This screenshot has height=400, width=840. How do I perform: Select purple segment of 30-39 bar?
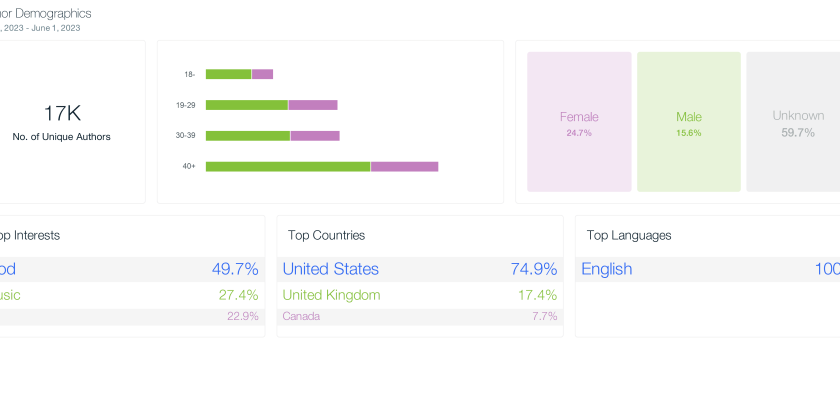point(315,135)
